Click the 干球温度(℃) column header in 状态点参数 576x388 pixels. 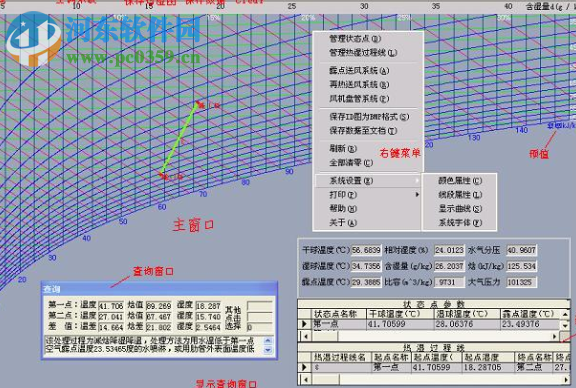[x=400, y=314]
